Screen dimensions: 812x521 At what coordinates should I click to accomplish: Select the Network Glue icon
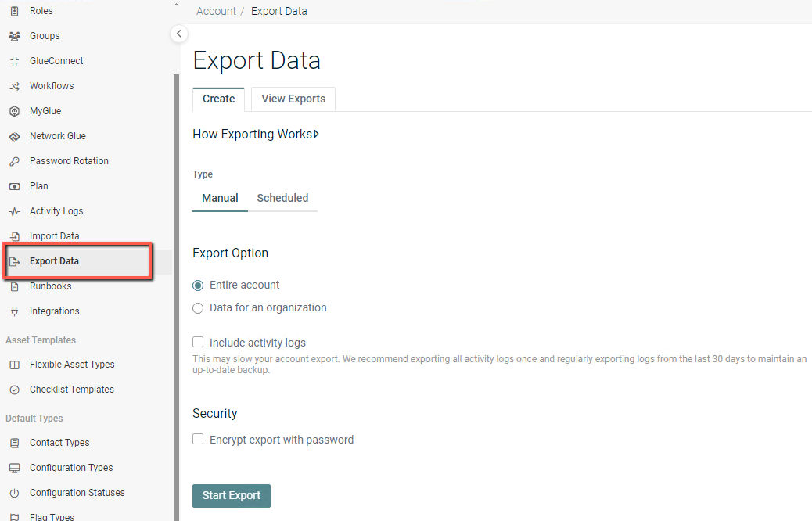pyautogui.click(x=13, y=135)
